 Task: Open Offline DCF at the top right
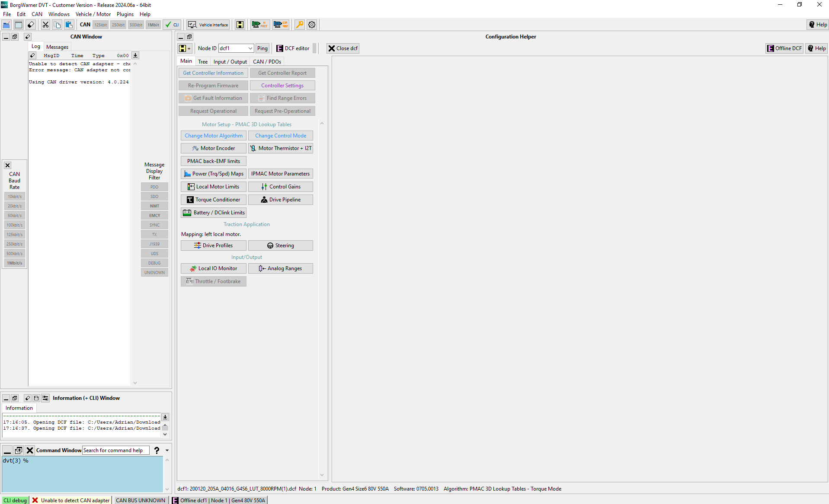point(784,48)
